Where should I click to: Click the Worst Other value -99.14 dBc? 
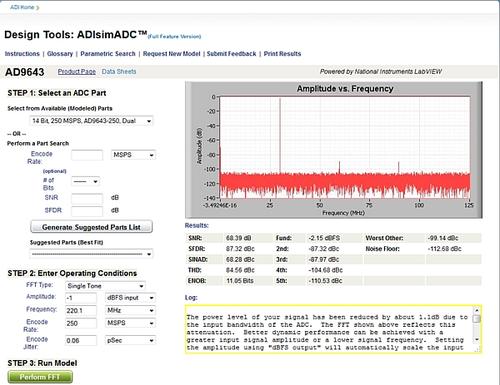click(443, 238)
